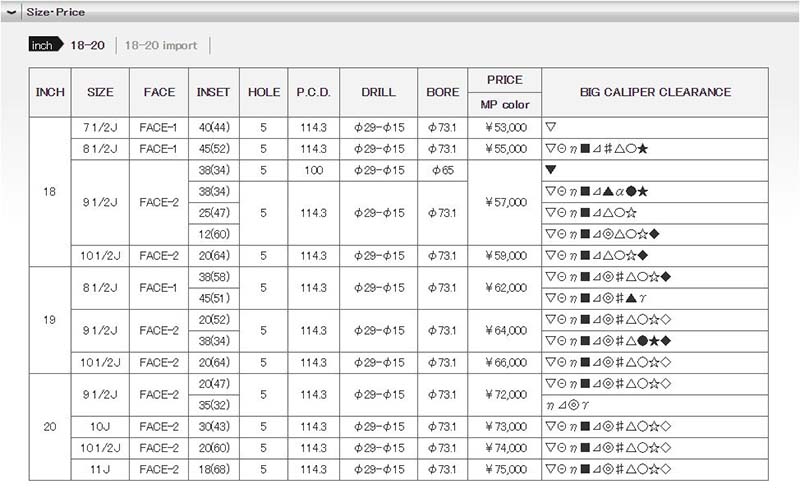Click the black 'inch' badge

(45, 46)
